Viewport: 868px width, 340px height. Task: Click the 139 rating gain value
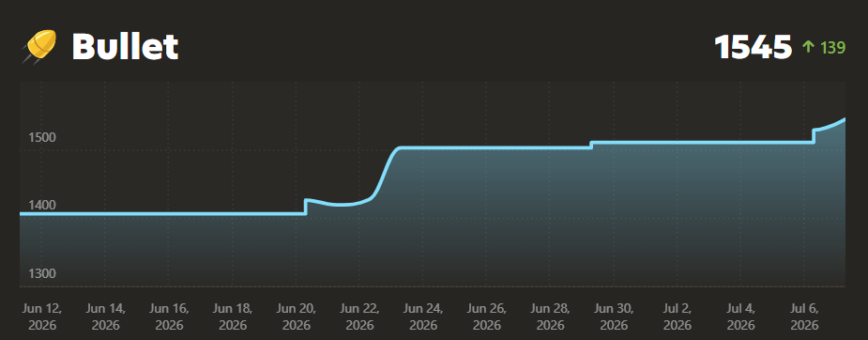coord(832,48)
